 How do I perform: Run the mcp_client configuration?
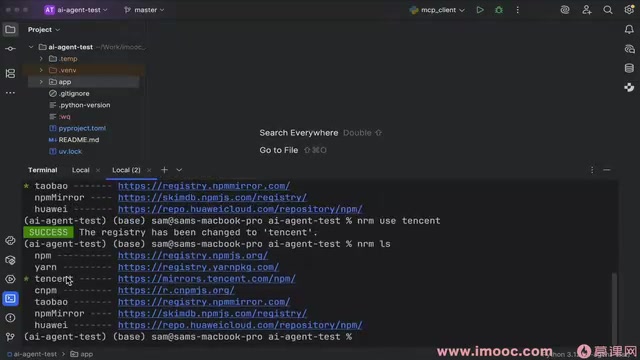click(480, 10)
